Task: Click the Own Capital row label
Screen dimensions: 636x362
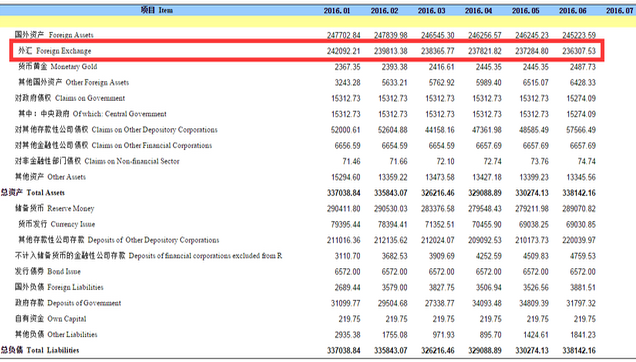Action: 50,319
